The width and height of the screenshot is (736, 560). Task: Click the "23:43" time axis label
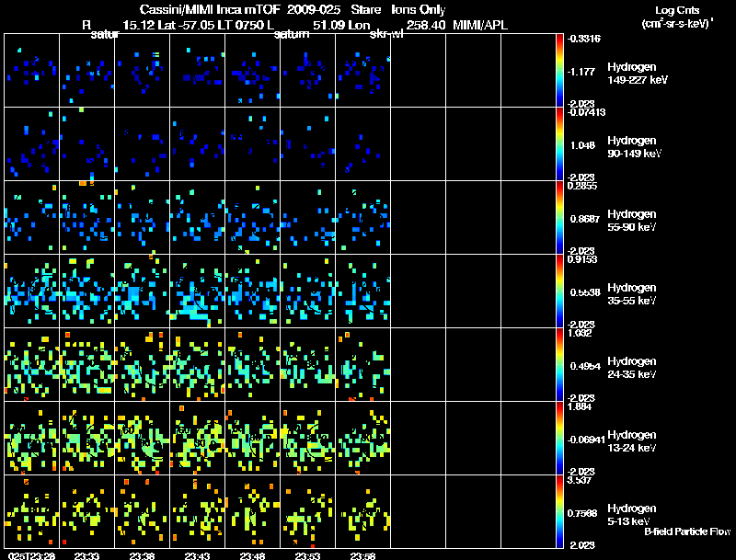click(197, 555)
